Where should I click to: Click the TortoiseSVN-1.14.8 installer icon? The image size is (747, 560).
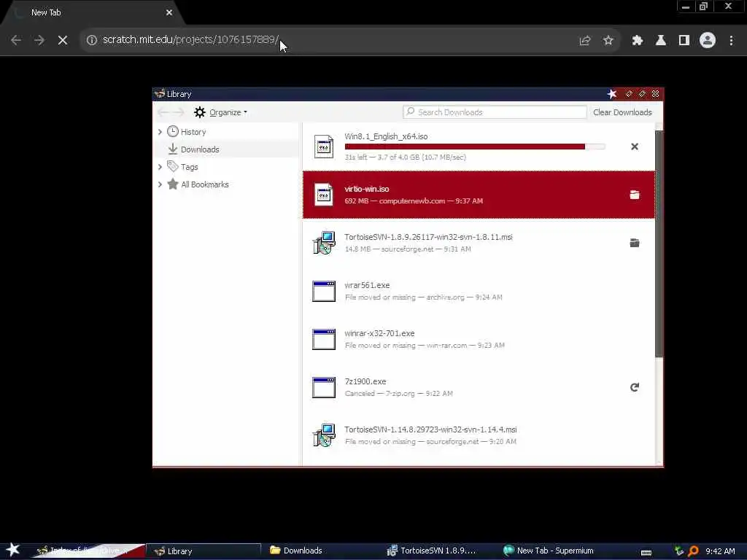coord(324,435)
